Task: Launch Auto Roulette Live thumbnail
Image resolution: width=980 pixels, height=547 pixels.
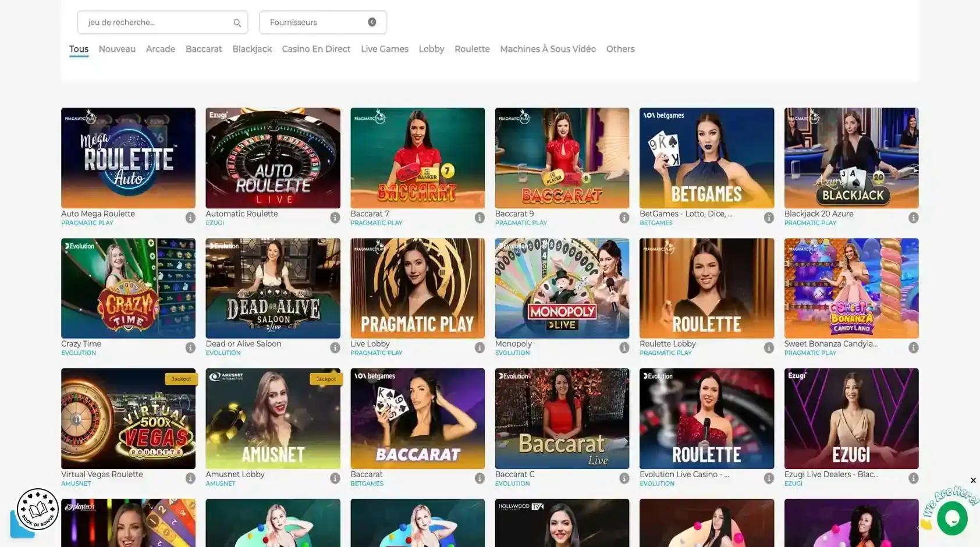Action: (x=273, y=158)
